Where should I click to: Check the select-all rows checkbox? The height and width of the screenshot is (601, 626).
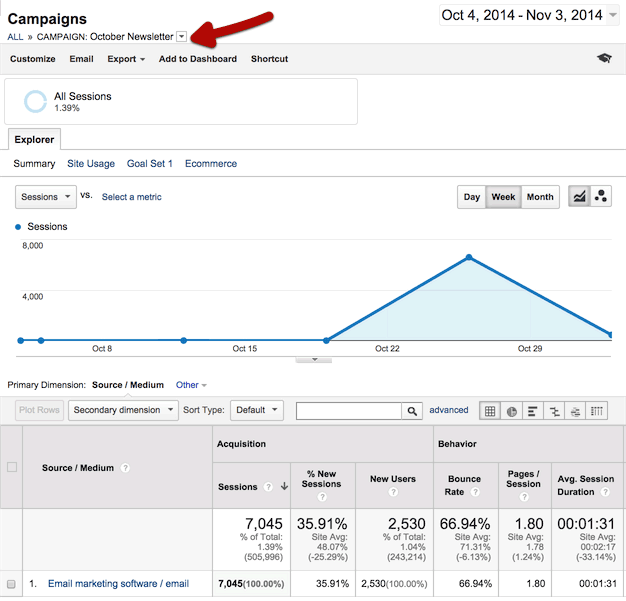click(12, 467)
